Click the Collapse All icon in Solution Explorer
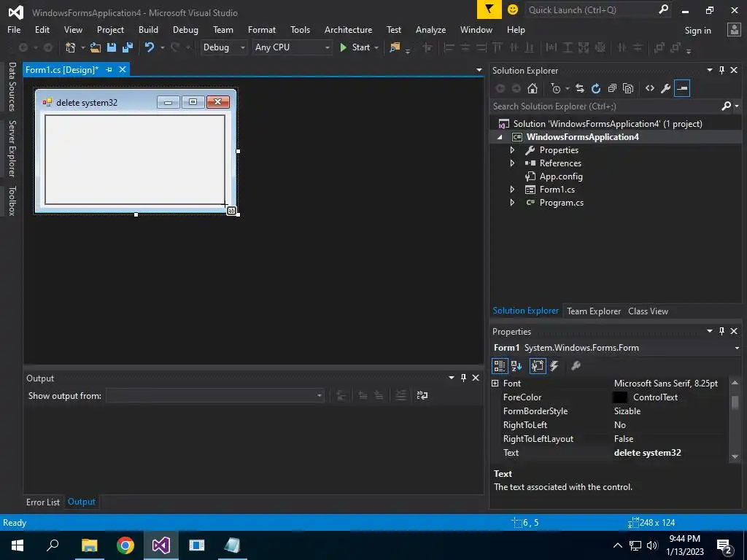This screenshot has height=560, width=747. pos(612,88)
